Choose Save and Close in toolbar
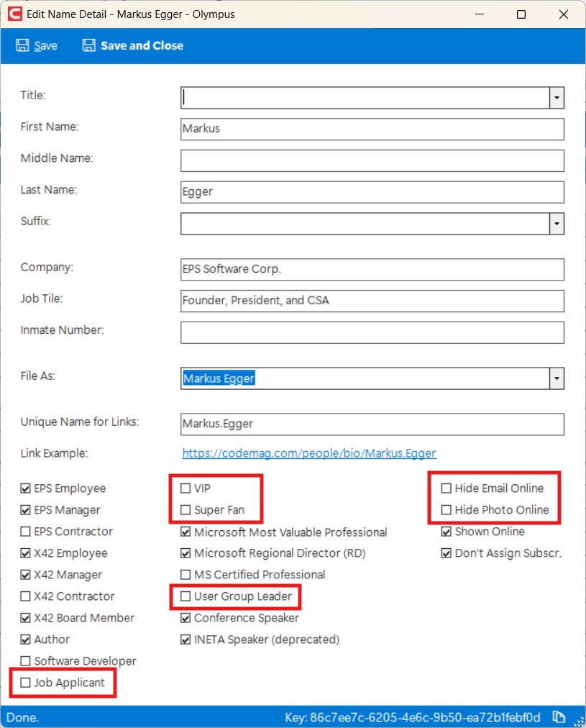The width and height of the screenshot is (586, 728). tap(142, 45)
